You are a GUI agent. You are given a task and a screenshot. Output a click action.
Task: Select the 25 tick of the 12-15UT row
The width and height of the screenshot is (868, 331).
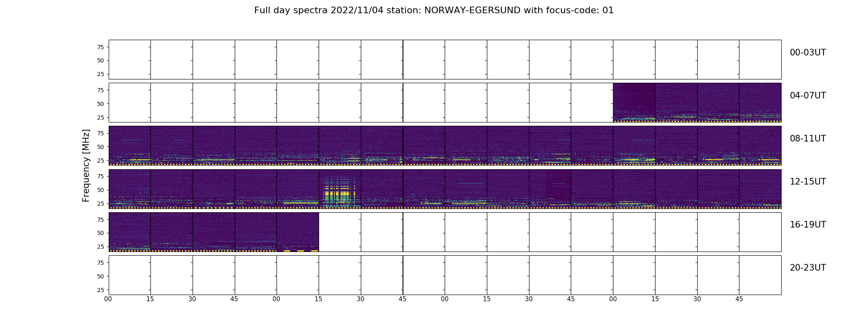click(100, 204)
